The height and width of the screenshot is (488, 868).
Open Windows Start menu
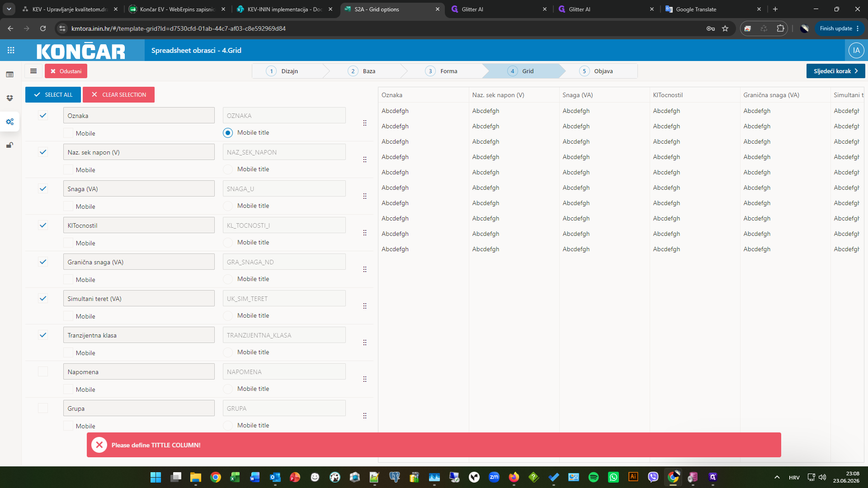[156, 477]
